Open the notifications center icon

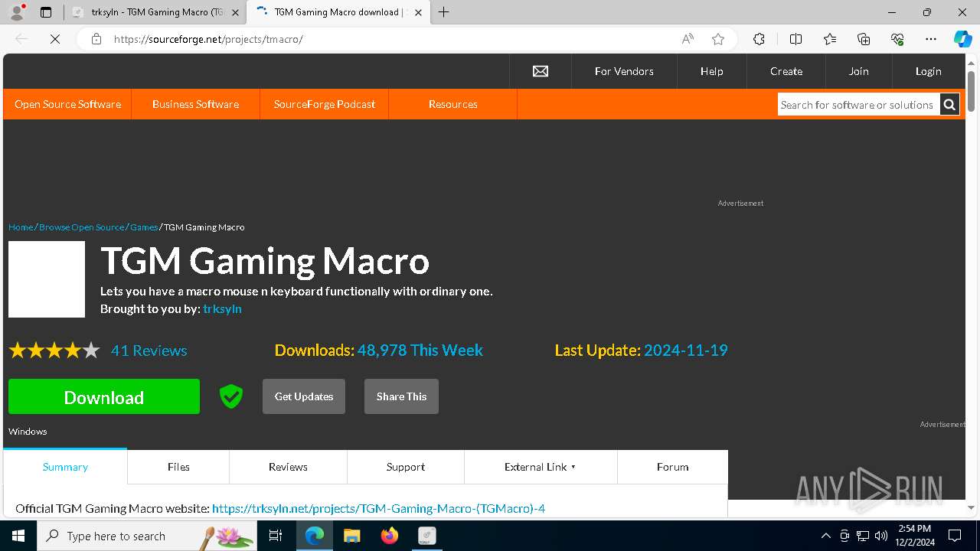click(x=955, y=536)
